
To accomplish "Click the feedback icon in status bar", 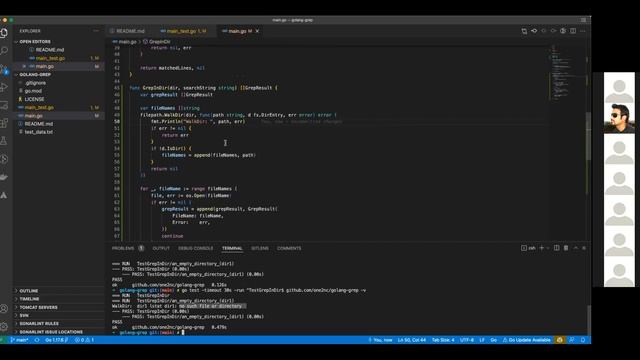I will pyautogui.click(x=572, y=340).
